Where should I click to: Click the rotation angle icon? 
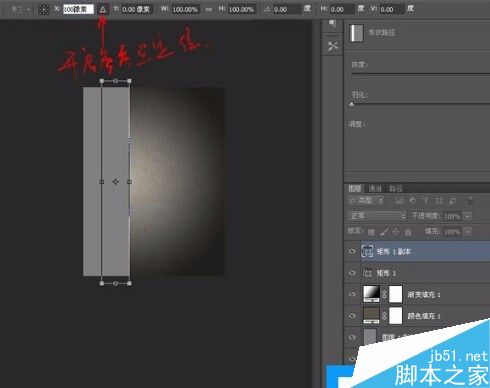267,9
